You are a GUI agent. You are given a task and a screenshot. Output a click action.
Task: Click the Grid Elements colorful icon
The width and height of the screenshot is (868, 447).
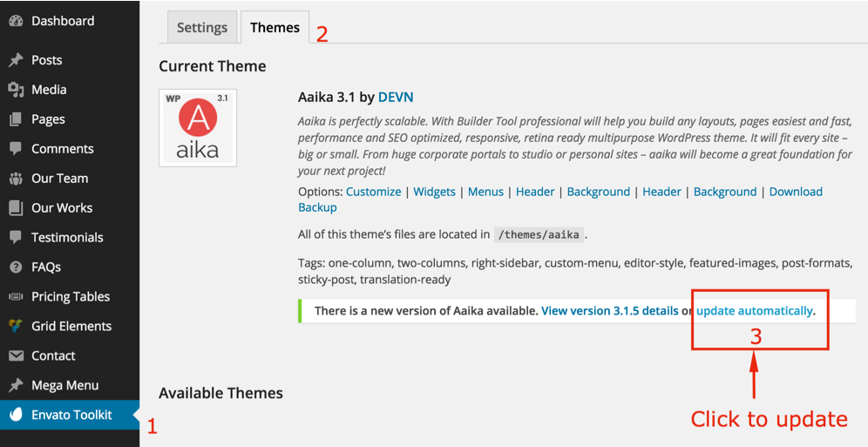(16, 326)
